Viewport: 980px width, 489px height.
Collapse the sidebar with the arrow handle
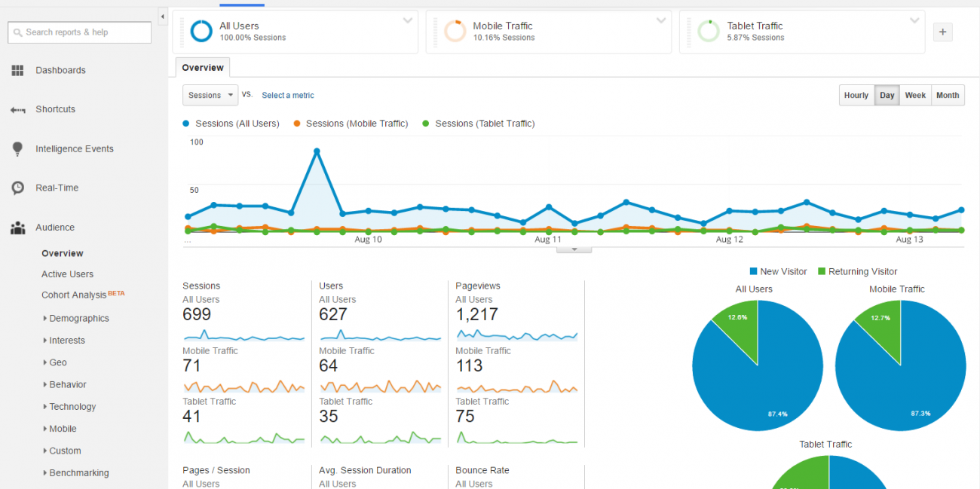point(163,17)
